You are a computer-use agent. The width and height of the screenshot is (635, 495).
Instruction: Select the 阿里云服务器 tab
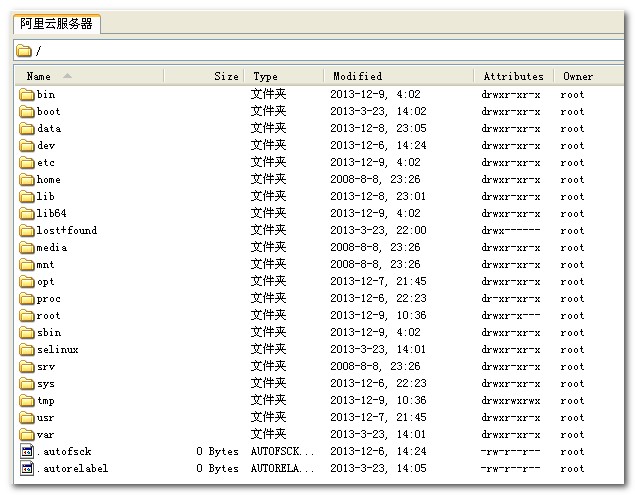tap(56, 23)
